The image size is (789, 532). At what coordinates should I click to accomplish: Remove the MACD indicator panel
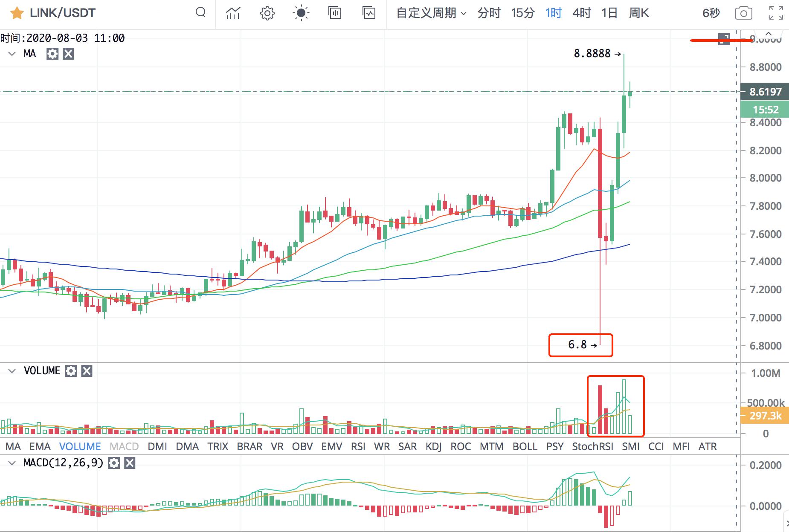(130, 463)
